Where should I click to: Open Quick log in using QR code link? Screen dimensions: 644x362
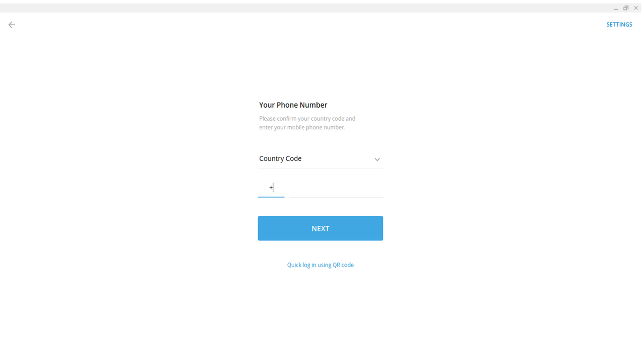[x=320, y=265]
